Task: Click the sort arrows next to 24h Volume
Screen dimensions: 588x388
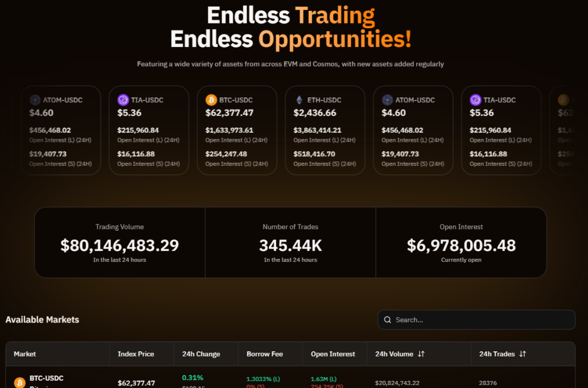Action: 421,354
